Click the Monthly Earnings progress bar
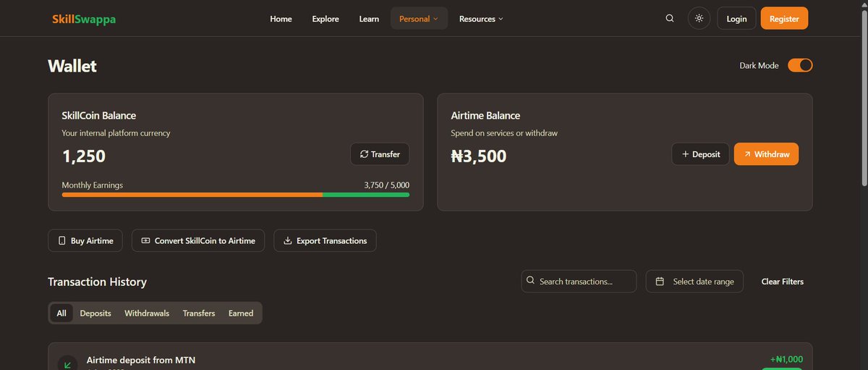 [x=236, y=195]
